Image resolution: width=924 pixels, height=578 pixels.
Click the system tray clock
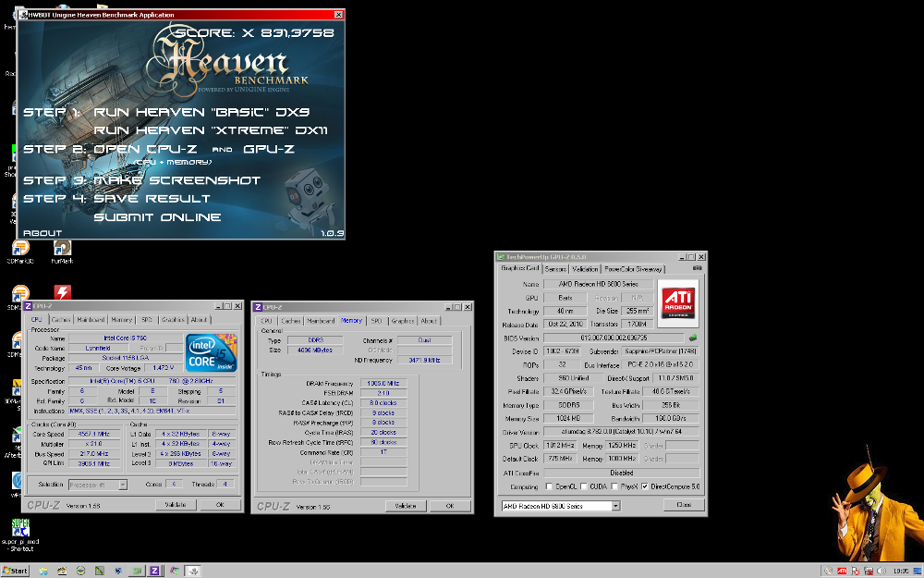(901, 571)
